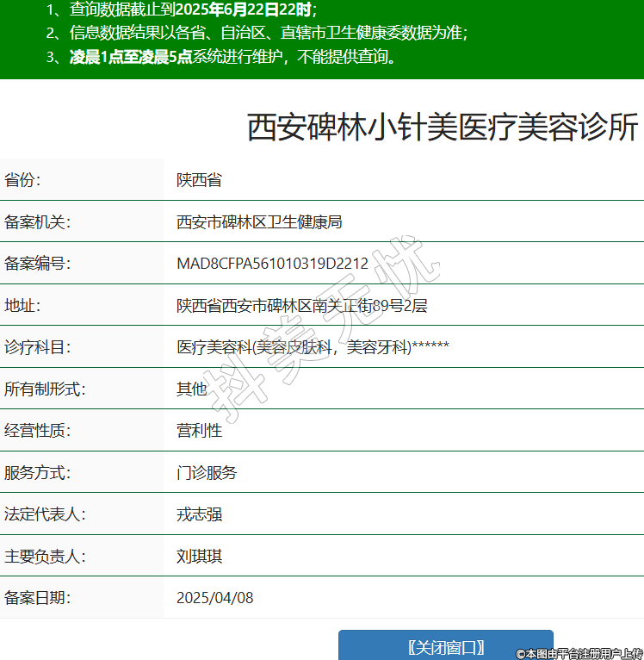
Task: Select the 备案机关 label
Action: (37, 222)
